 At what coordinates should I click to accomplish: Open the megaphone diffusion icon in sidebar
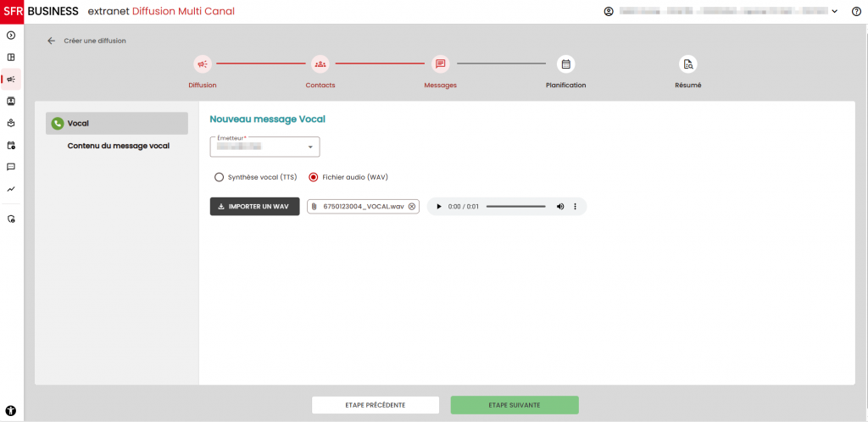tap(11, 79)
